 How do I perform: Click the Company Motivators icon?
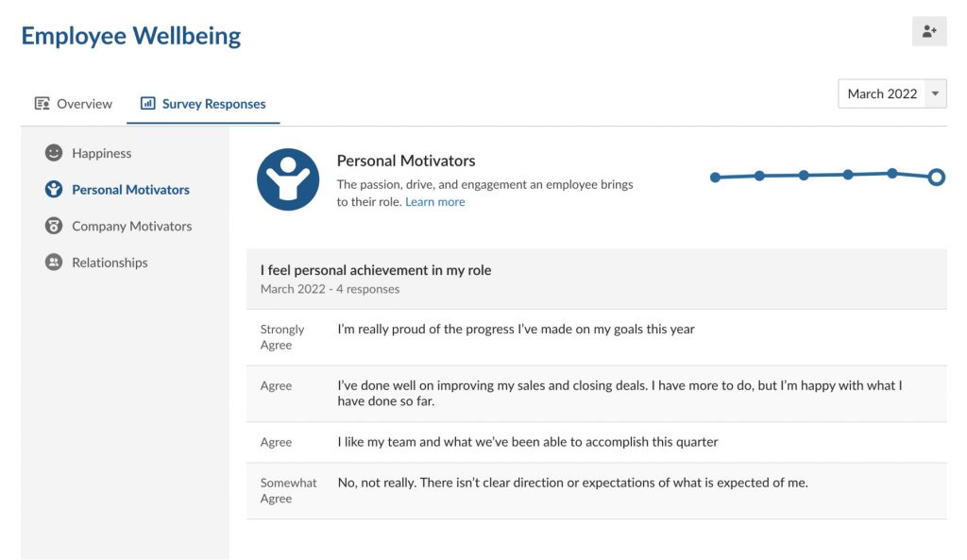(x=54, y=226)
